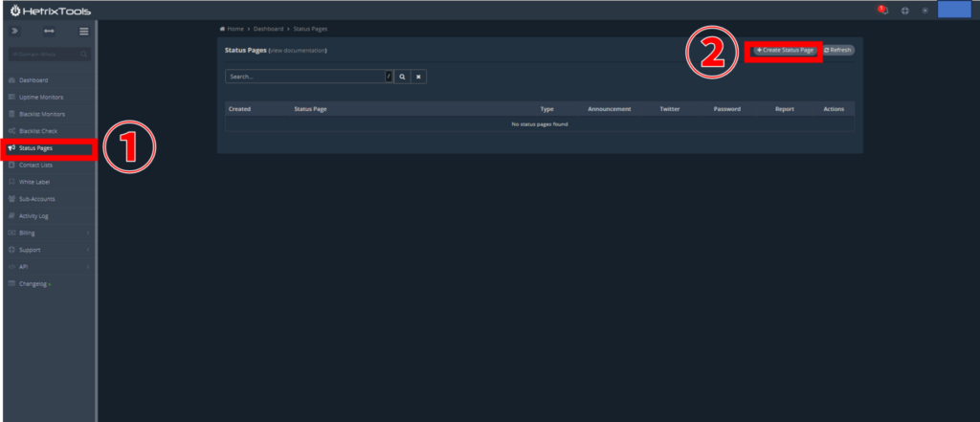Collapse sidebar using chevron arrows icon
980x422 pixels.
pyautogui.click(x=14, y=32)
